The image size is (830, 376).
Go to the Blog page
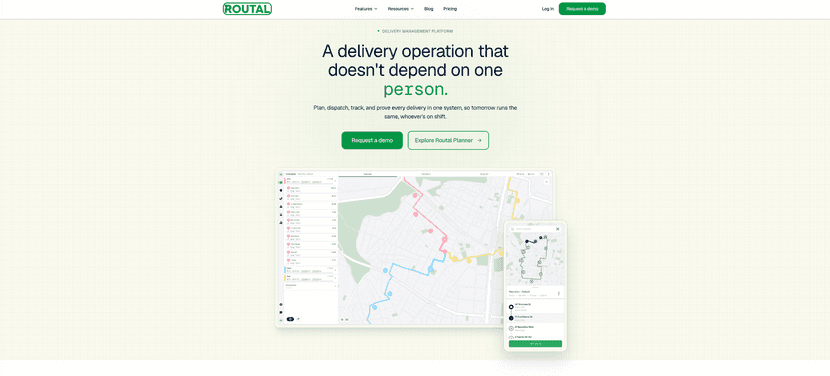coord(429,9)
